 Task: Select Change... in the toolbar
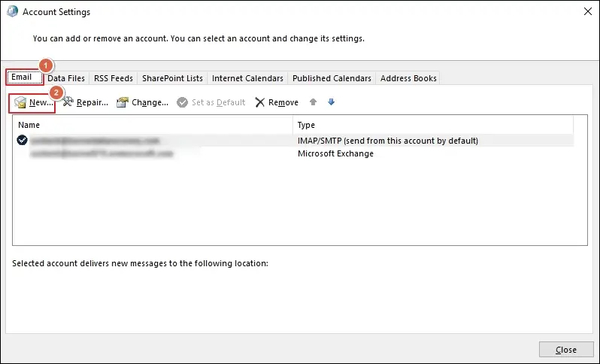tap(150, 102)
